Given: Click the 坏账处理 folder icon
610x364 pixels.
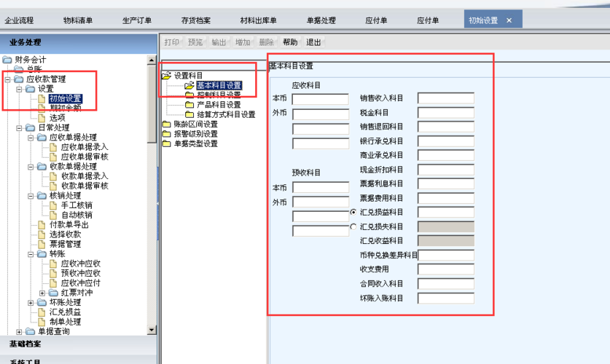Looking at the screenshot, I should click(42, 302).
